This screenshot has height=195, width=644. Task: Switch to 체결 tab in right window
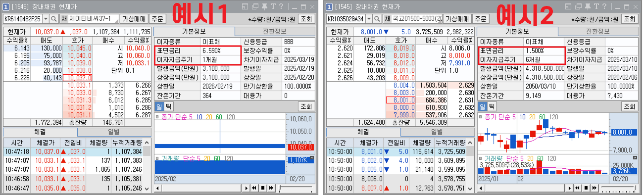pos(364,132)
